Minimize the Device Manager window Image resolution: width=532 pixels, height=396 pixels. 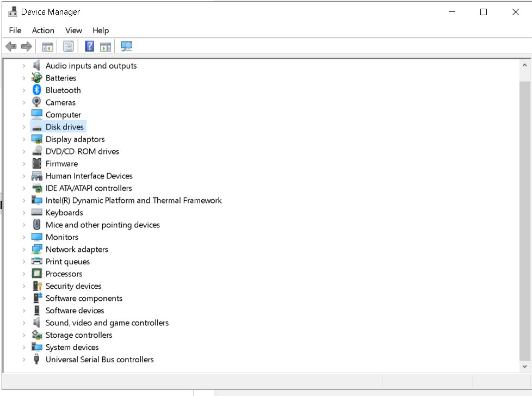[452, 12]
